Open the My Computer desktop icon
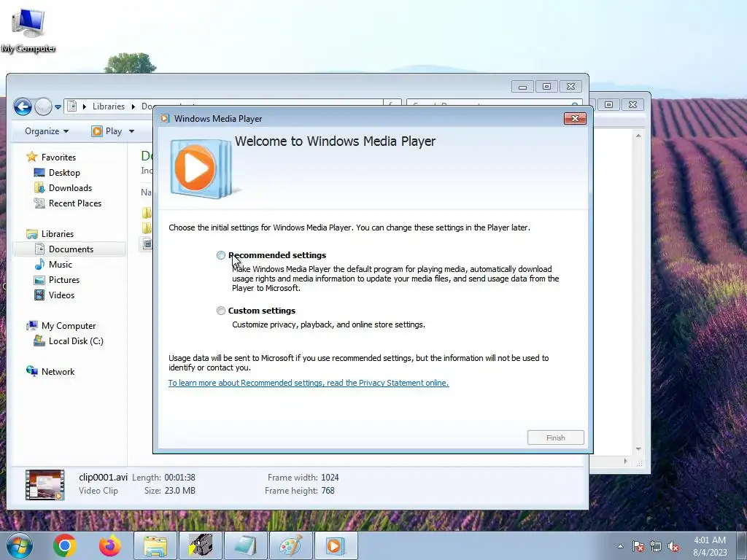The image size is (747, 560). tap(28, 29)
